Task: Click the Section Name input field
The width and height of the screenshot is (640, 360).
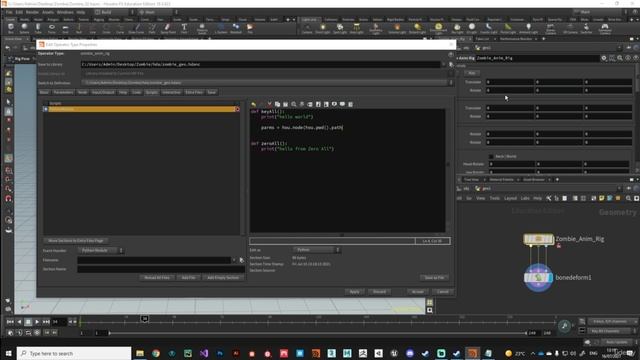Action: (161, 269)
